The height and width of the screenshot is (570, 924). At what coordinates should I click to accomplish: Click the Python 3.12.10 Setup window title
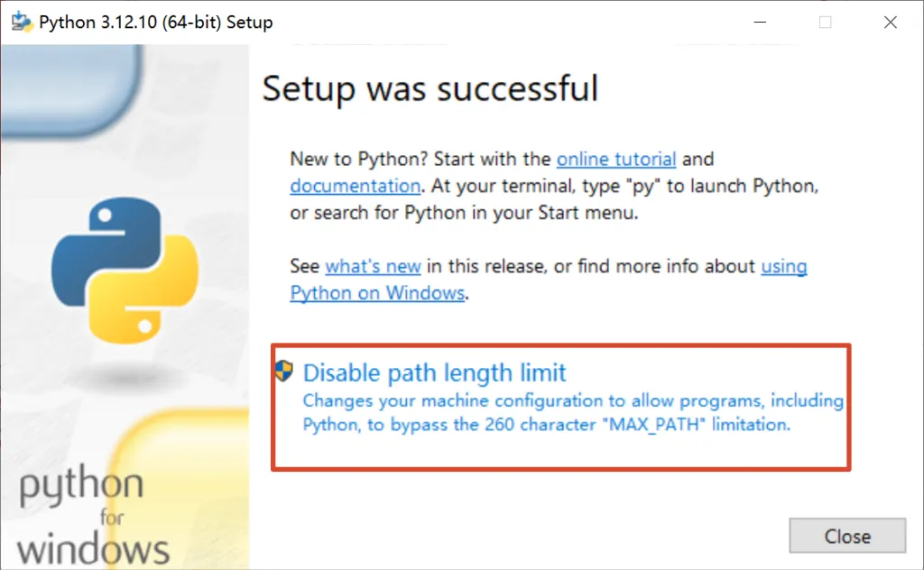point(155,23)
